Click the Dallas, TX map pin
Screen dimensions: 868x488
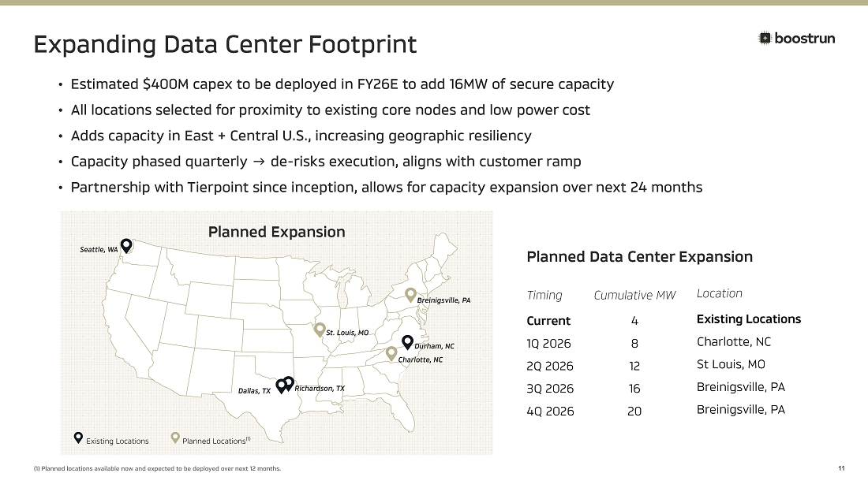coord(280,386)
